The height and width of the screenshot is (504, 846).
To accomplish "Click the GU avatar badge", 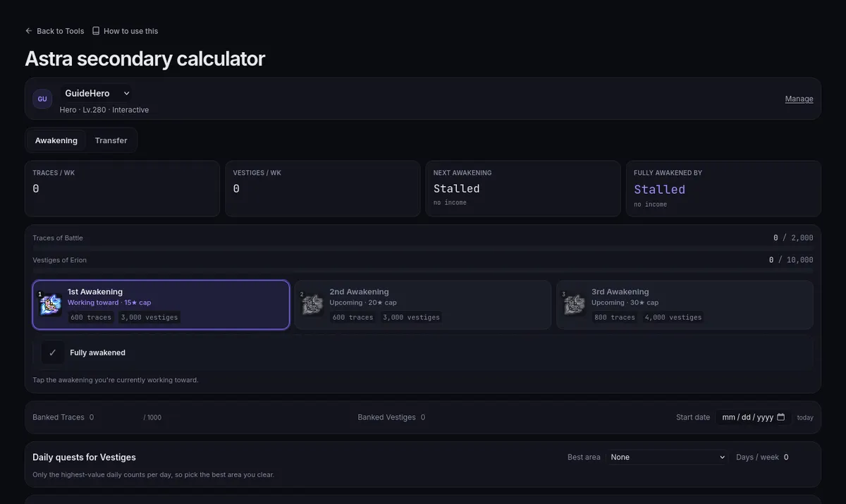I will [42, 99].
